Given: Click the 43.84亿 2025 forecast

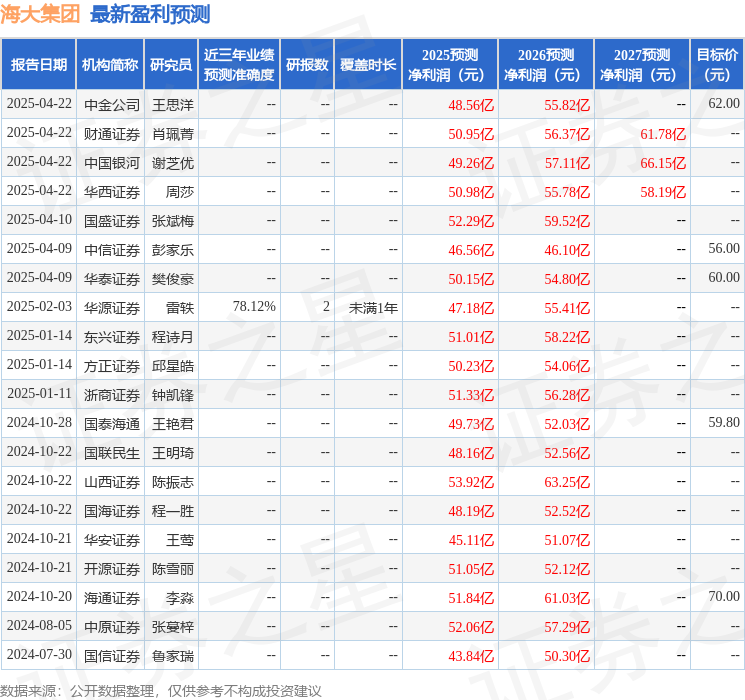Looking at the screenshot, I should click(471, 656).
